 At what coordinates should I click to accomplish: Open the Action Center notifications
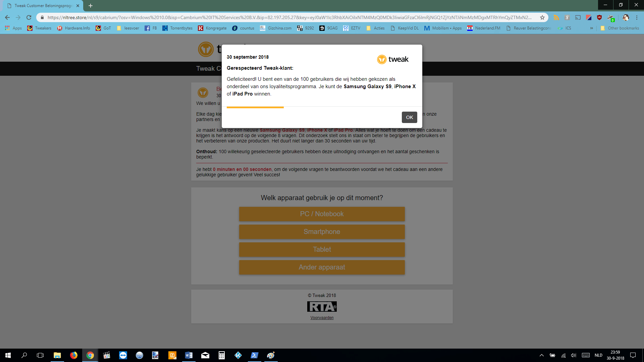coord(633,355)
